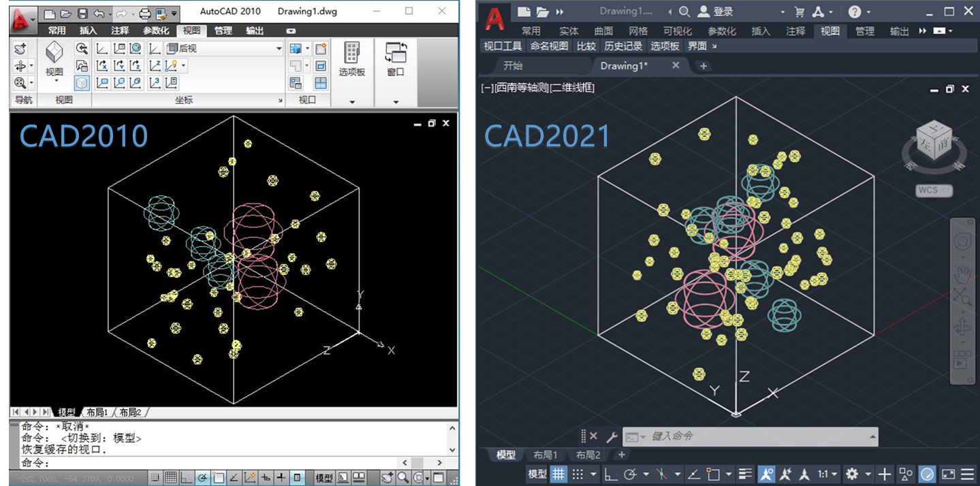This screenshot has width=980, height=486.
Task: Click the search magnifier in AutoCAD 2021 title bar
Action: (684, 12)
